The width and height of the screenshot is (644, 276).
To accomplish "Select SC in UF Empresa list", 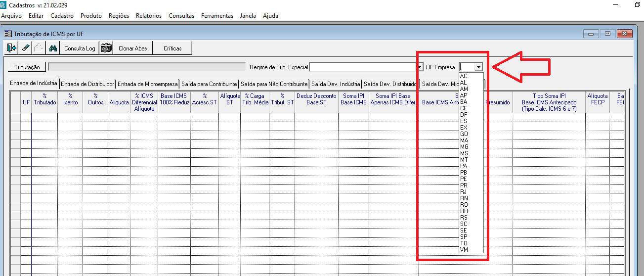I will tap(471, 224).
